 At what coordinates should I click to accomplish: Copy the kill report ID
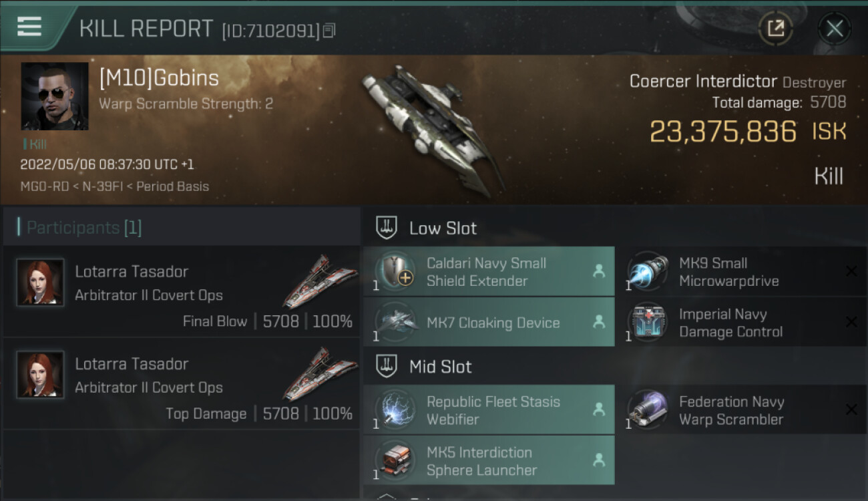tap(329, 31)
